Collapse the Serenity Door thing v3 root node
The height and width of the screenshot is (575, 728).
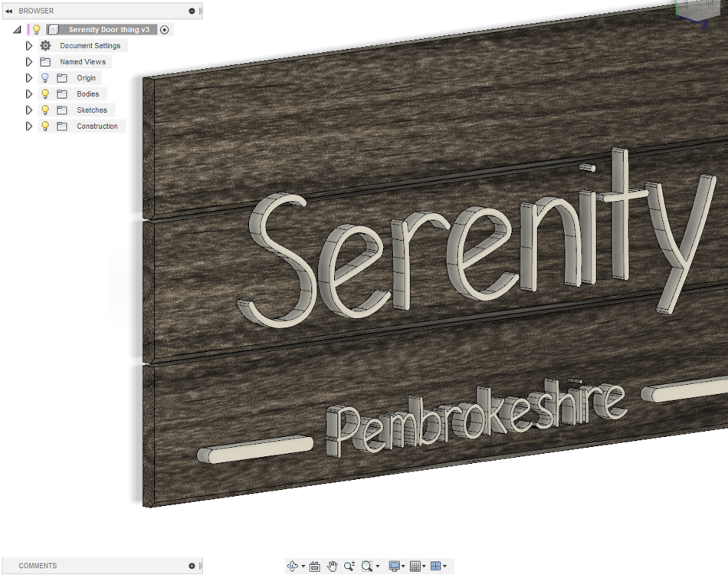18,29
